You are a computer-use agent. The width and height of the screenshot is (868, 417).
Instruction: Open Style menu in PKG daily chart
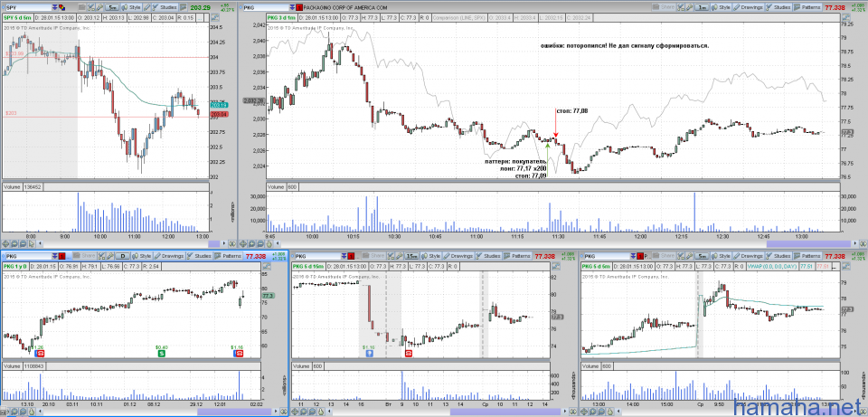tap(142, 256)
